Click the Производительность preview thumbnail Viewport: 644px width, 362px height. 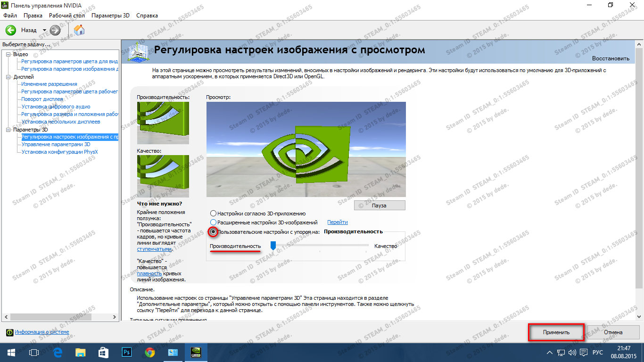pos(163,123)
